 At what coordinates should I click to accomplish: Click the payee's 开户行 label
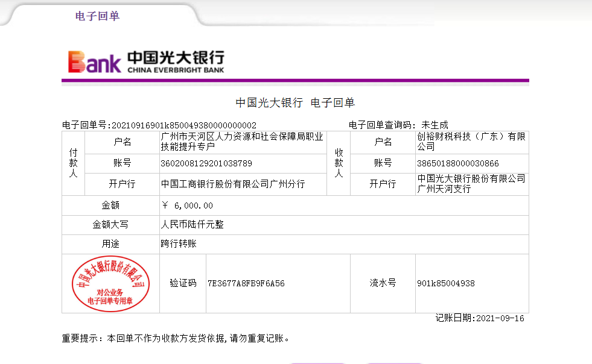pyautogui.click(x=383, y=184)
